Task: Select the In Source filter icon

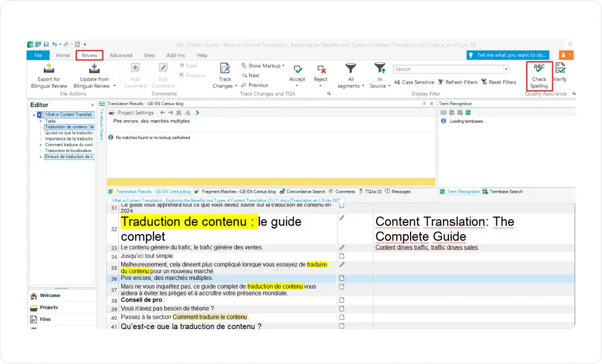Action: point(380,71)
